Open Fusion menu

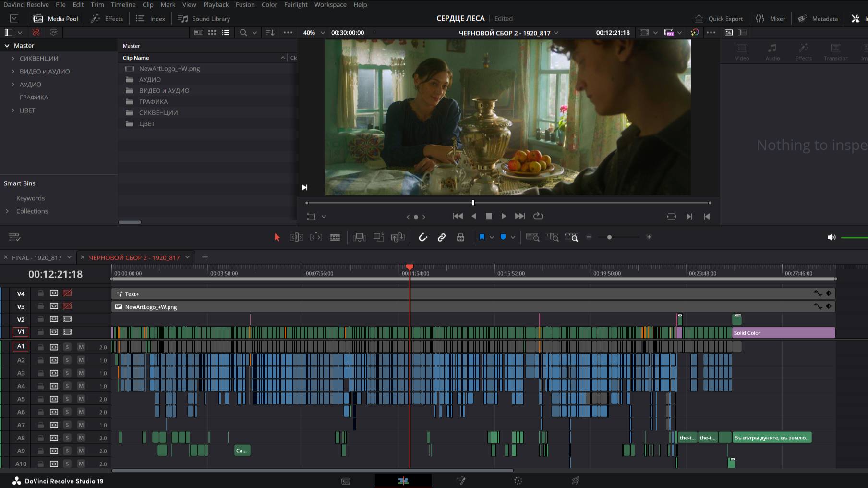pos(245,5)
